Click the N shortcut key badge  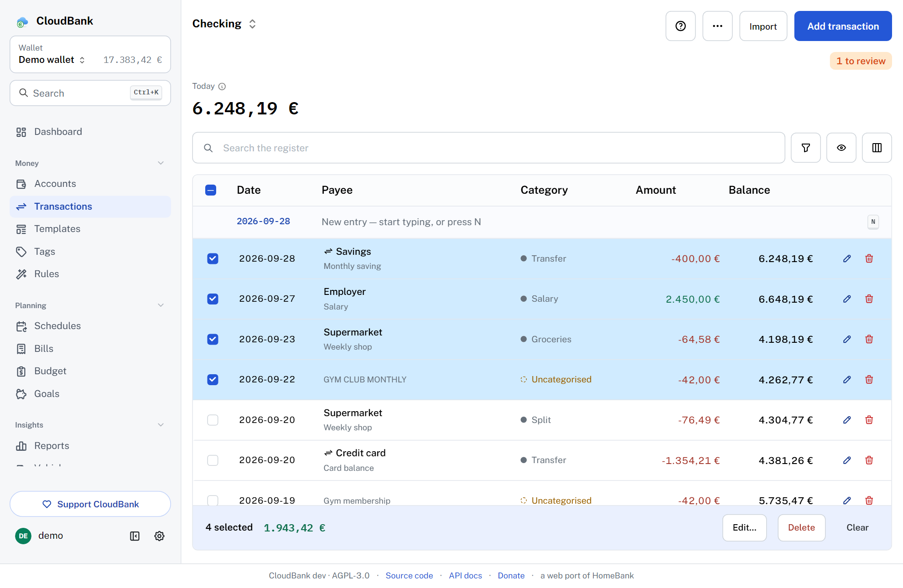coord(873,222)
